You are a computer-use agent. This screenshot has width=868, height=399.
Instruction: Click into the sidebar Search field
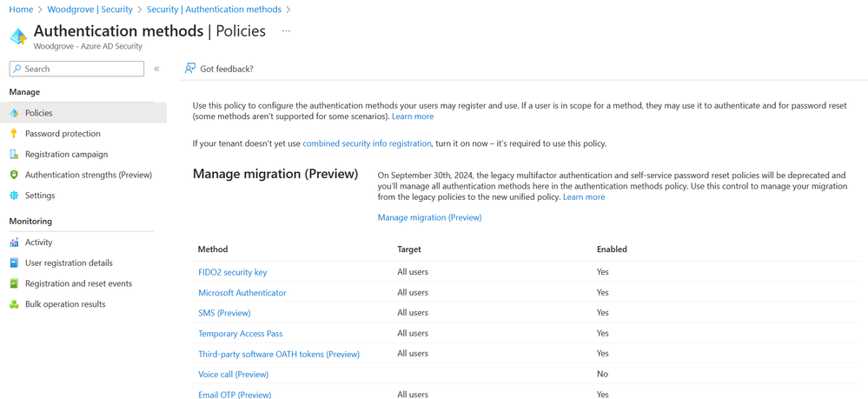77,69
